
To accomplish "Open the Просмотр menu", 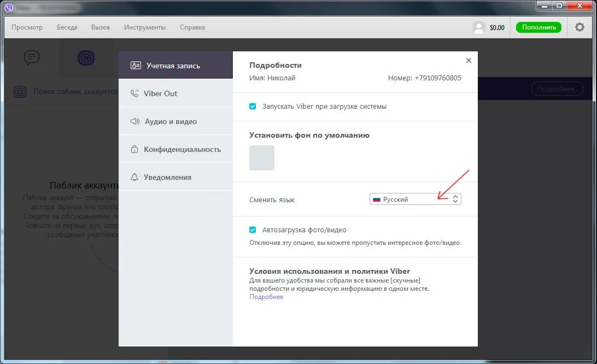I will (x=27, y=27).
